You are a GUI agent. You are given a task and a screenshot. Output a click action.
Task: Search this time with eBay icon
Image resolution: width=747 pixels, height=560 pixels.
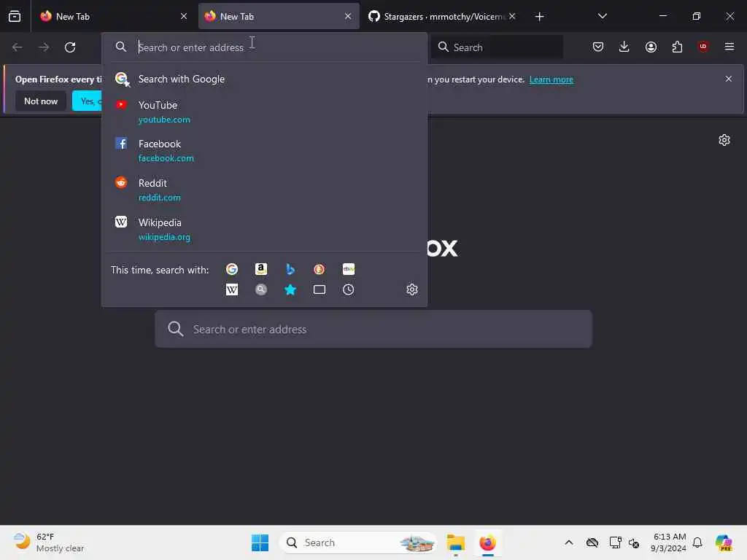[348, 270]
